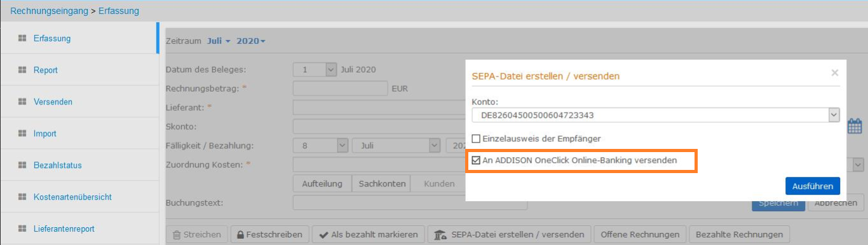Click the Rechnungsbetrag input field

click(340, 88)
